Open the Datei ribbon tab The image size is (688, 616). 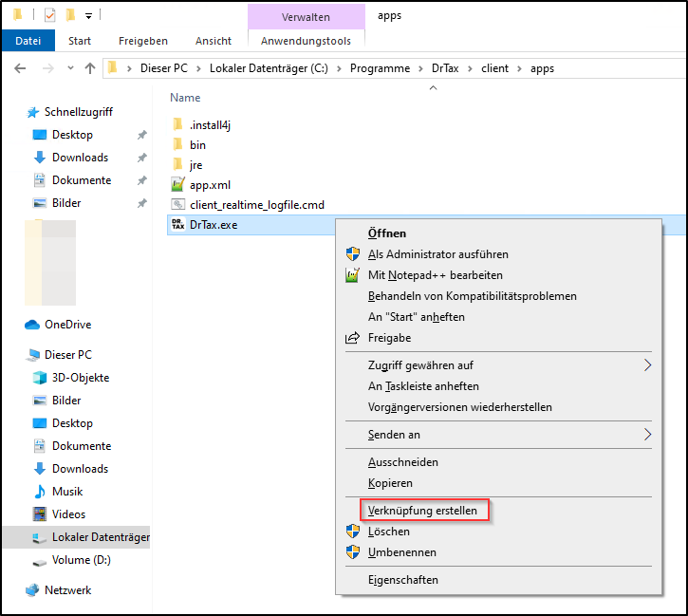pyautogui.click(x=28, y=41)
